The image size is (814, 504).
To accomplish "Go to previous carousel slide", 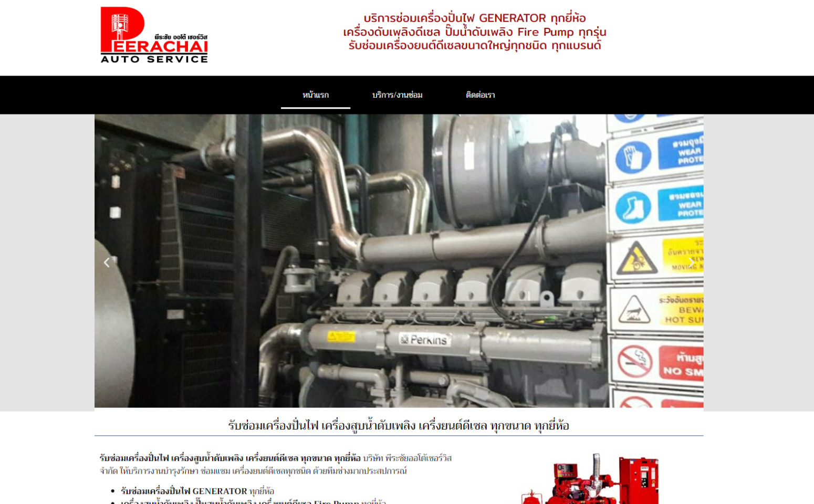I will (x=107, y=262).
